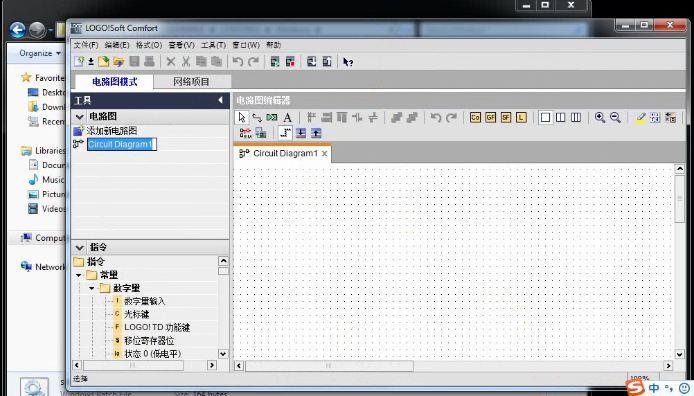Toggle three-column split window layout
The image size is (694, 396).
pyautogui.click(x=576, y=117)
